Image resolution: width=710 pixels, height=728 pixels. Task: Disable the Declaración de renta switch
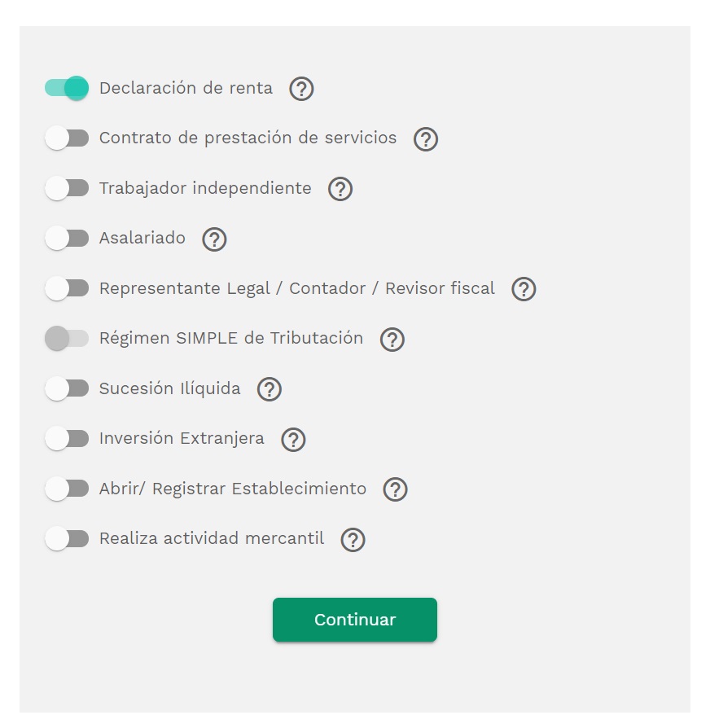tap(68, 87)
